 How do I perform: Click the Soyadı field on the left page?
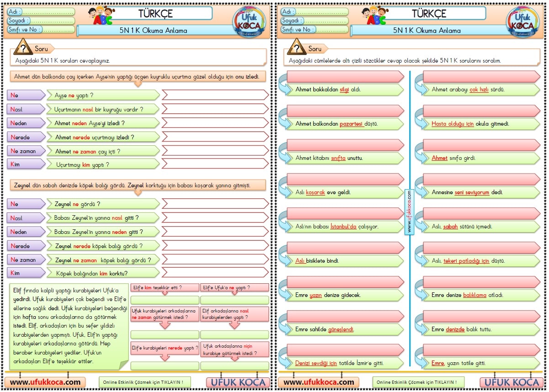[41, 21]
